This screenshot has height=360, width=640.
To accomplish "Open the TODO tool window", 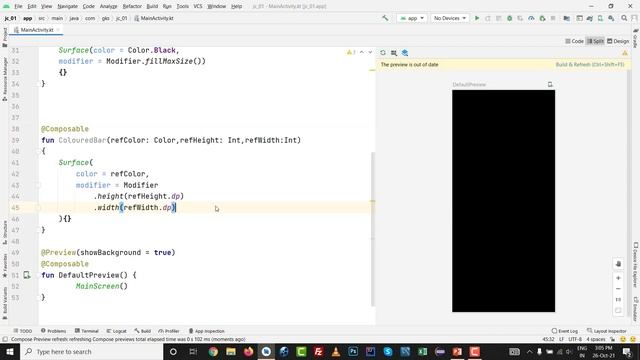I will [x=22, y=331].
